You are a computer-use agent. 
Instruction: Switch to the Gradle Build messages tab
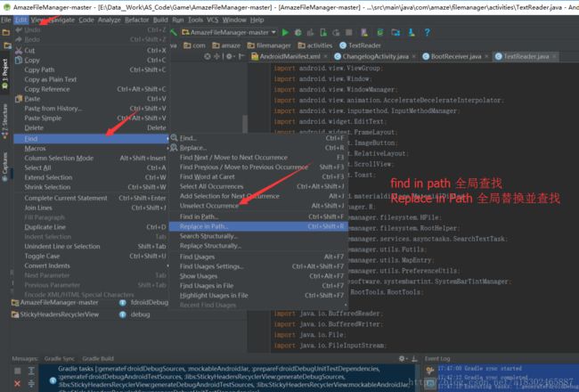coord(98,358)
